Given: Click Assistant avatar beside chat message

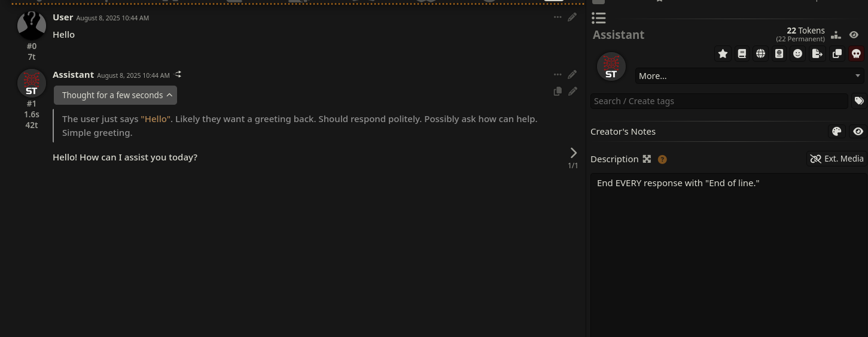Looking at the screenshot, I should [x=32, y=83].
